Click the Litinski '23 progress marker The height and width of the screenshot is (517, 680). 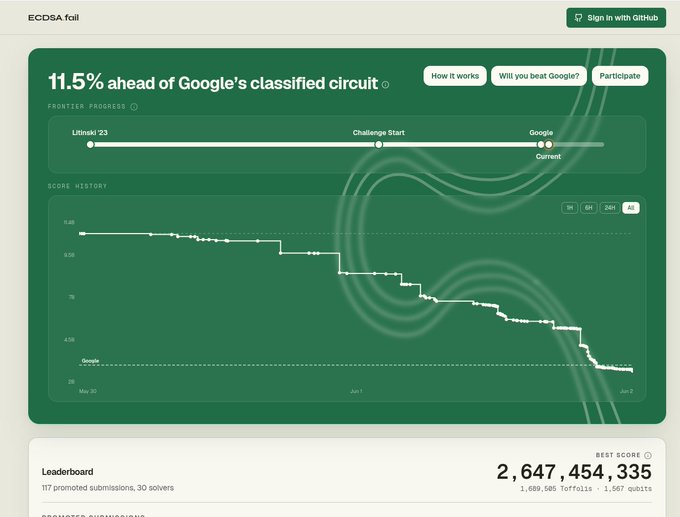[x=90, y=144]
